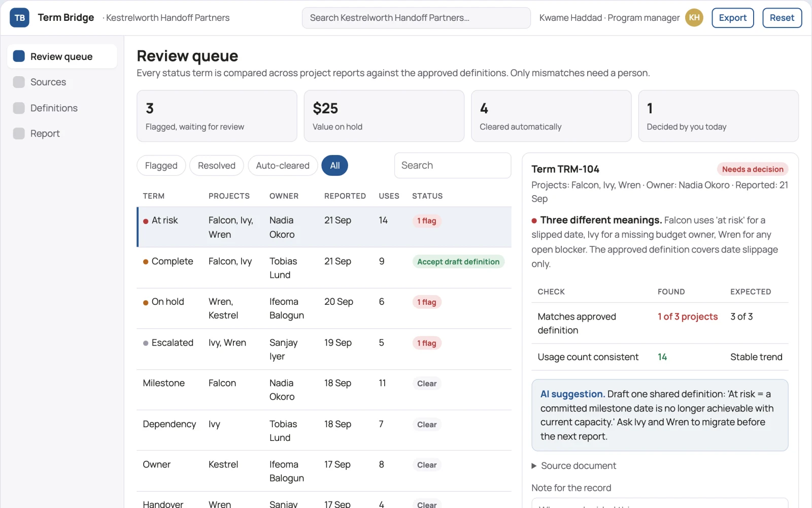Click the Cleared automatically card
The width and height of the screenshot is (812, 508).
(x=551, y=116)
